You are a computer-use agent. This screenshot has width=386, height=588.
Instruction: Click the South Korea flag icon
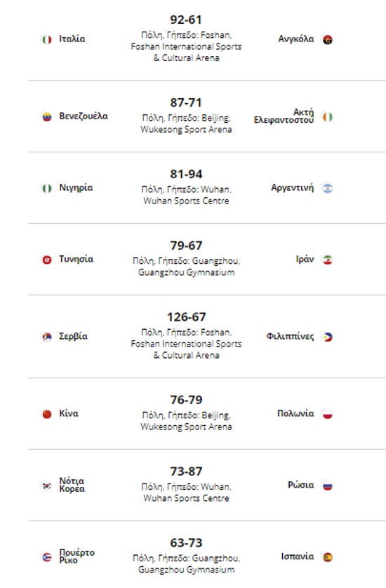click(46, 486)
